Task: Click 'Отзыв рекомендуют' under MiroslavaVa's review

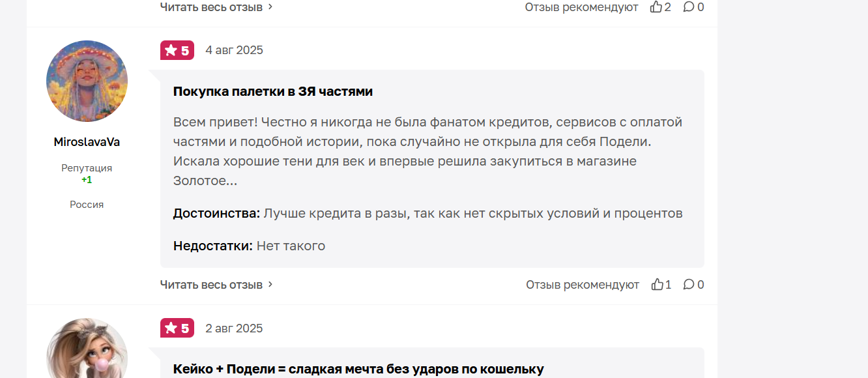Action: (583, 285)
